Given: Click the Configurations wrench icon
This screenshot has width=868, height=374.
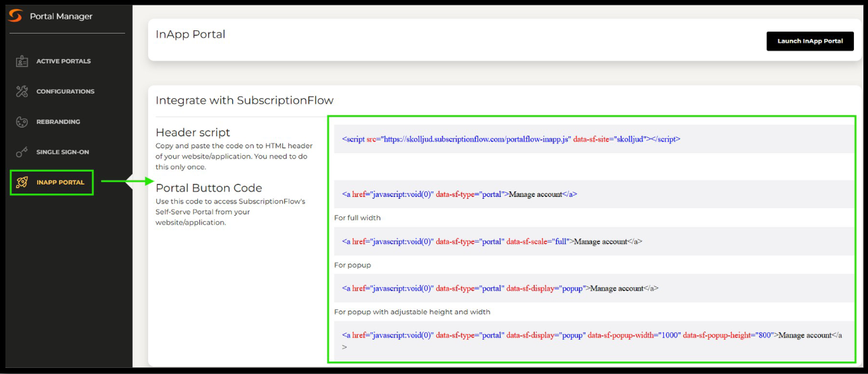Looking at the screenshot, I should click(22, 92).
